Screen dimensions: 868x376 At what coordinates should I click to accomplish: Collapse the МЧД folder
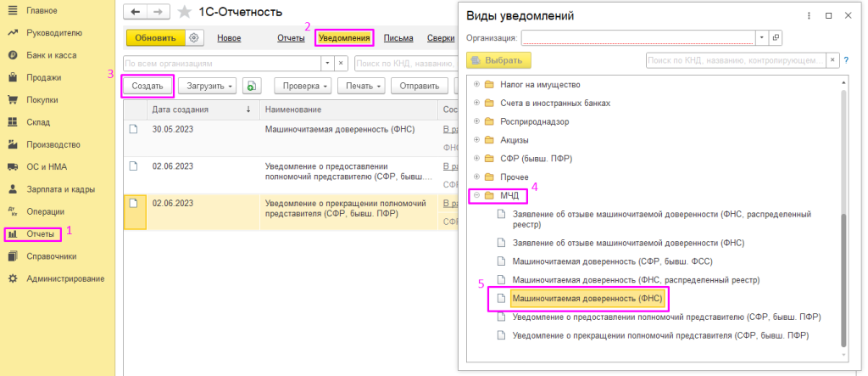pyautogui.click(x=476, y=196)
